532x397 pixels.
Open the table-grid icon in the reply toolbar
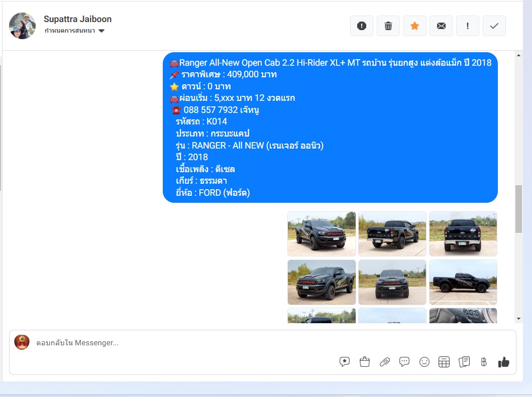(444, 362)
